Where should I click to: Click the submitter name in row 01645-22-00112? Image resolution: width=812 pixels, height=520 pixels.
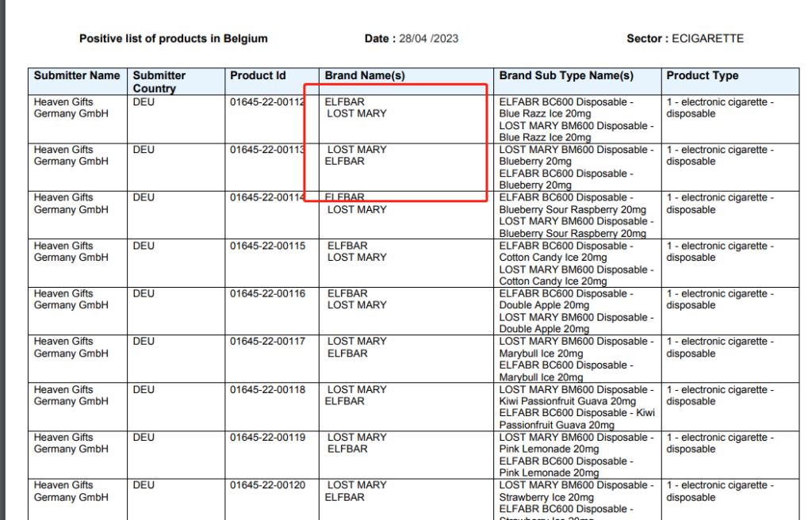point(71,108)
